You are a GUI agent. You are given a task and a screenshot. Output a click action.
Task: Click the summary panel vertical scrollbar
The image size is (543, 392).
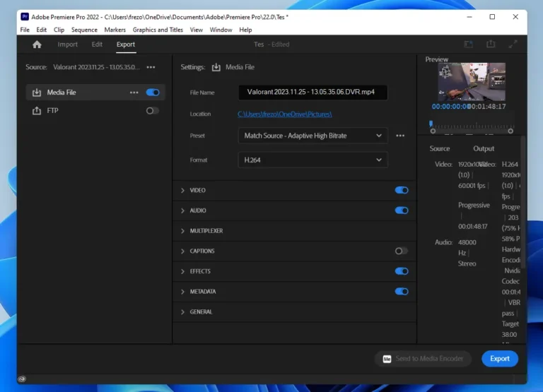click(523, 203)
